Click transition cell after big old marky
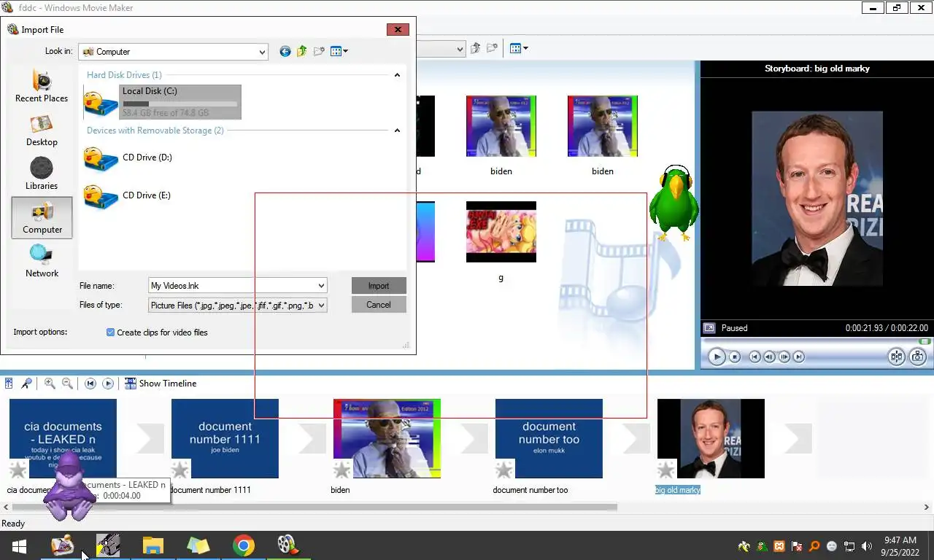The width and height of the screenshot is (934, 560). (797, 438)
